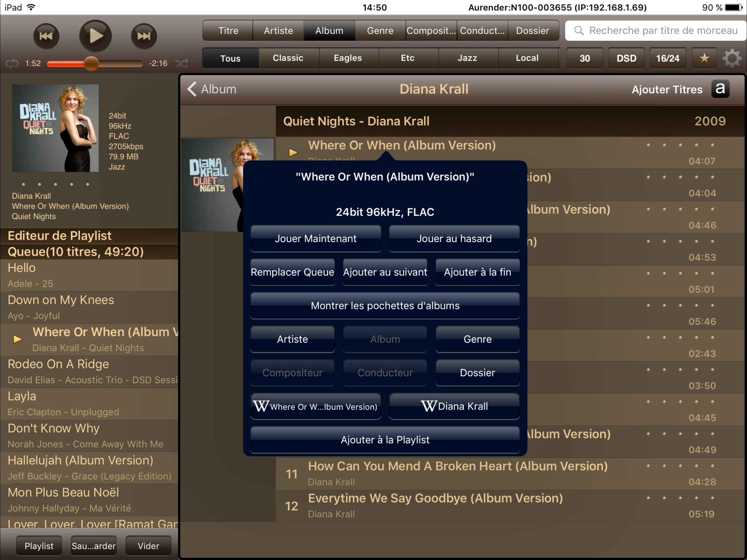Choose Remplacer Queue
The height and width of the screenshot is (560, 747).
(x=293, y=272)
